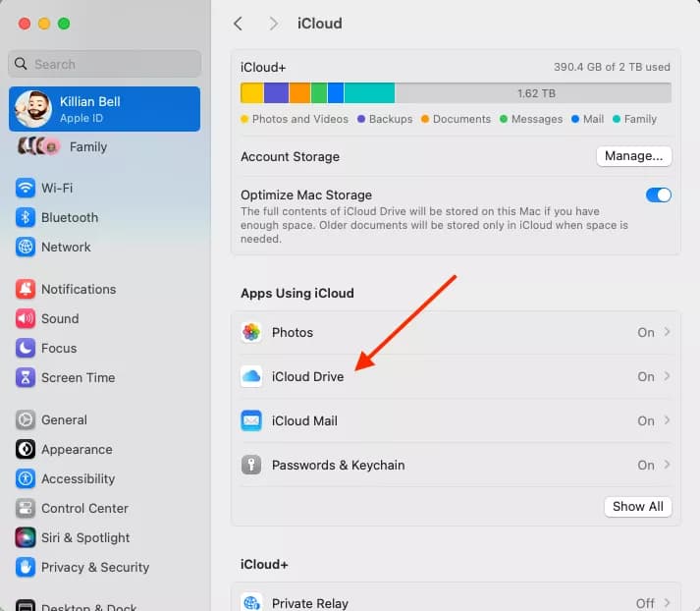
Task: Select Notifications in the sidebar
Action: [x=104, y=289]
